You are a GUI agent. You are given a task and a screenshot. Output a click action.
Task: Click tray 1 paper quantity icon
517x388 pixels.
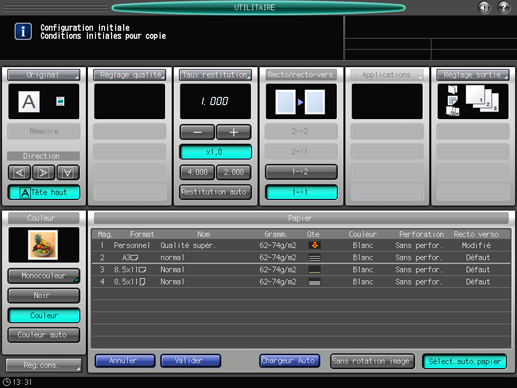tap(314, 245)
